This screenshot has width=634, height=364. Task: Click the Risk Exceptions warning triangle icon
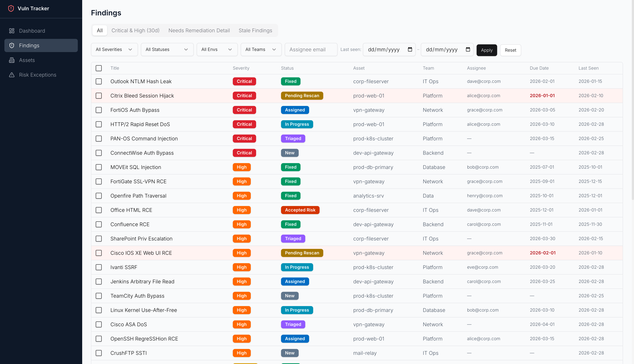click(12, 75)
